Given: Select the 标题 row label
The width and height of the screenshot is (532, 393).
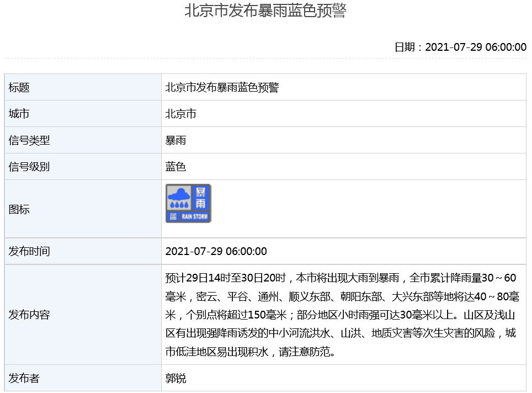Looking at the screenshot, I should (x=19, y=87).
